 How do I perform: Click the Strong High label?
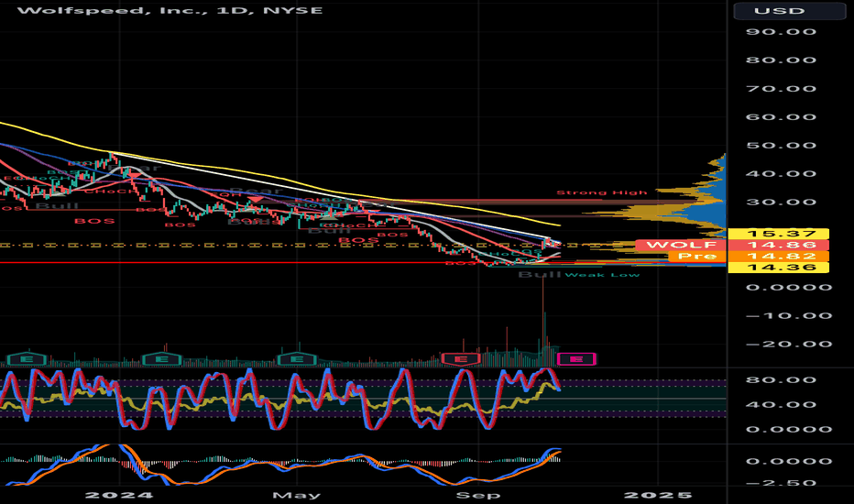602,192
